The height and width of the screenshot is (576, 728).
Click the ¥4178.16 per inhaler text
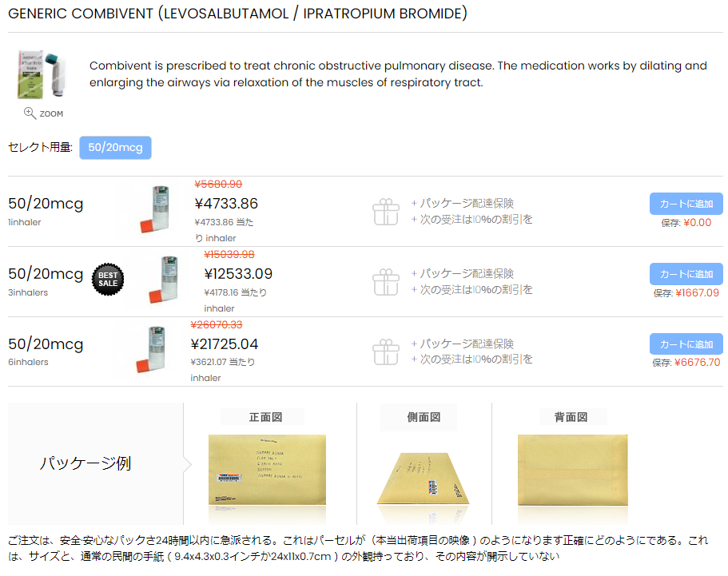pyautogui.click(x=236, y=300)
